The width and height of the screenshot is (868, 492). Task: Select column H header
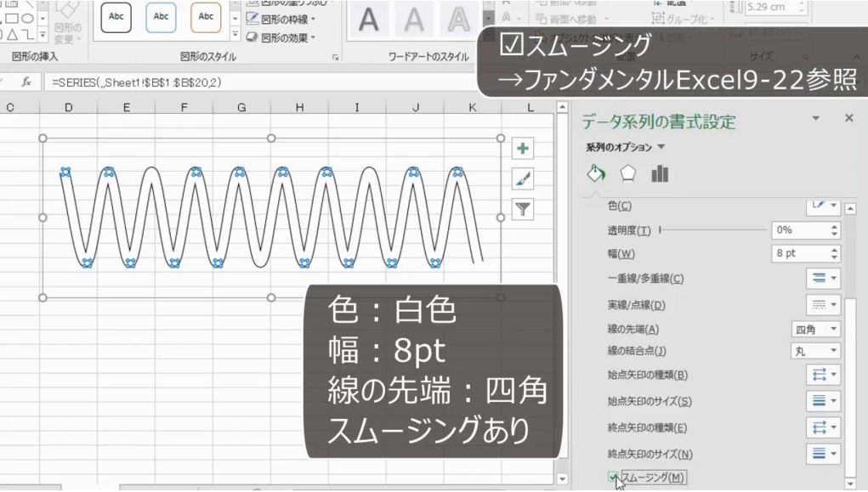(x=299, y=107)
